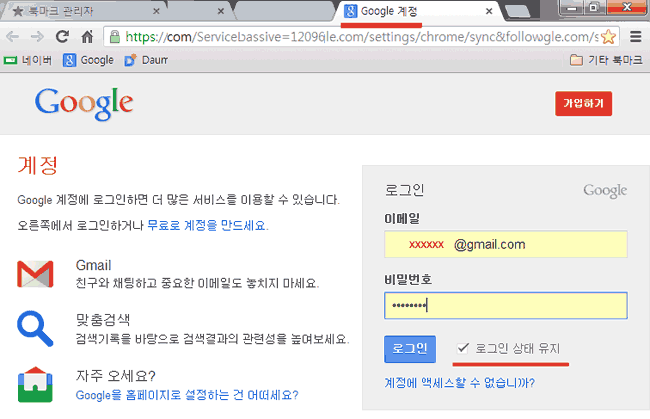Open a new tab with new-tab button
This screenshot has width=650, height=419.
(x=517, y=12)
